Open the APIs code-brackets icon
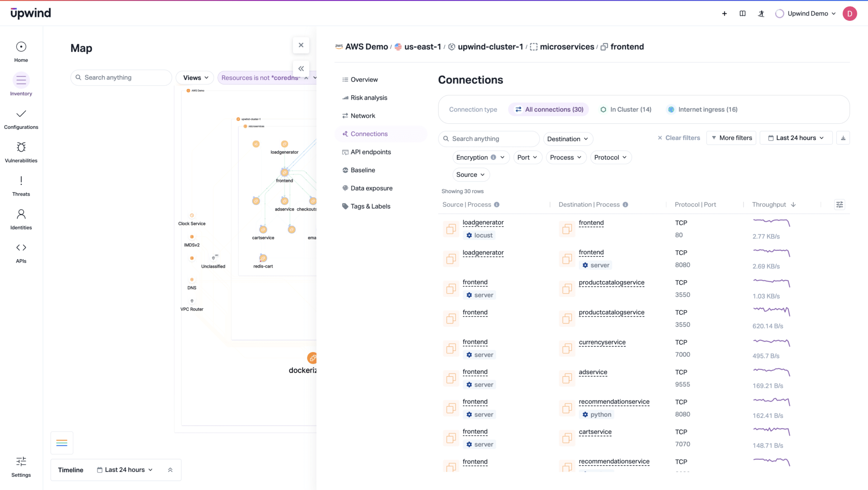Image resolution: width=868 pixels, height=490 pixels. tap(21, 248)
